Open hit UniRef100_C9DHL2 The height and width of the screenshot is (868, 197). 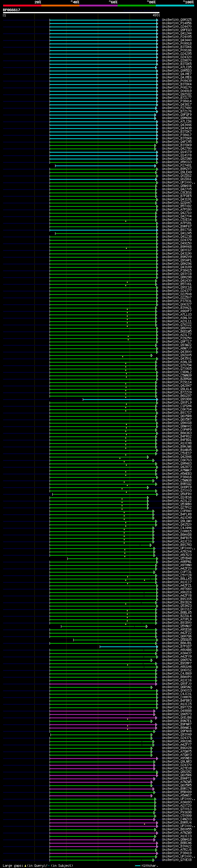177,372
